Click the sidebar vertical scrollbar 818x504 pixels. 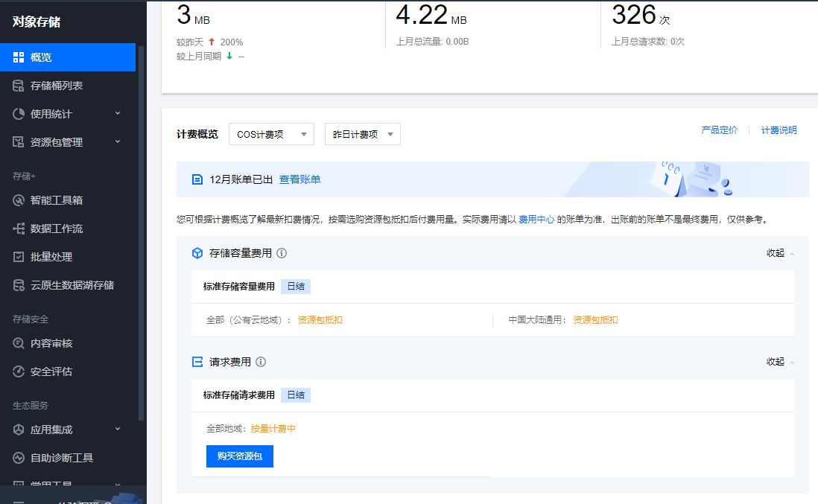pyautogui.click(x=141, y=223)
